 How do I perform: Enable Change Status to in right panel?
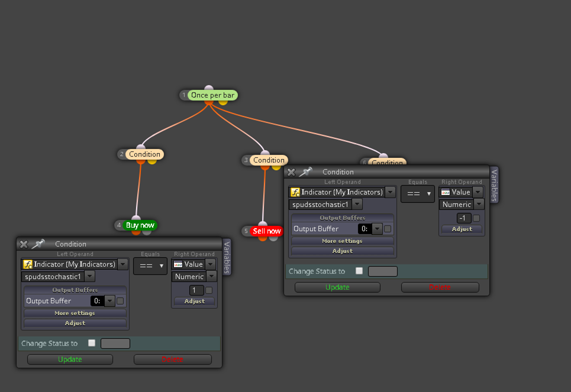(x=359, y=271)
